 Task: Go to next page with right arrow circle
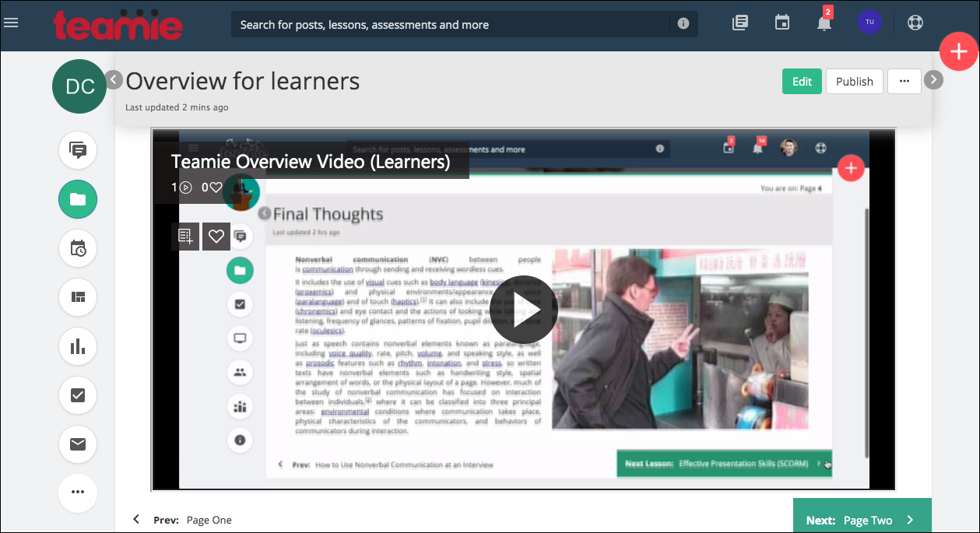pos(933,79)
